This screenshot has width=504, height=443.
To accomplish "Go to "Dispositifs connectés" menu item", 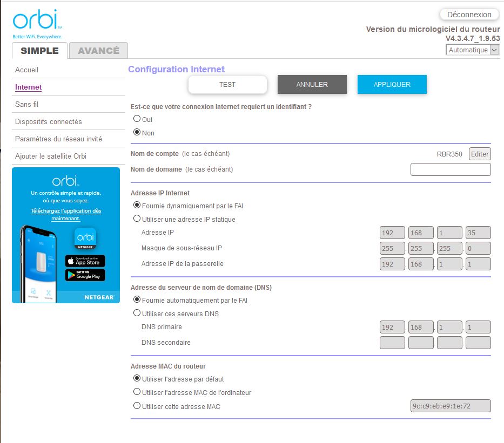I will 49,121.
